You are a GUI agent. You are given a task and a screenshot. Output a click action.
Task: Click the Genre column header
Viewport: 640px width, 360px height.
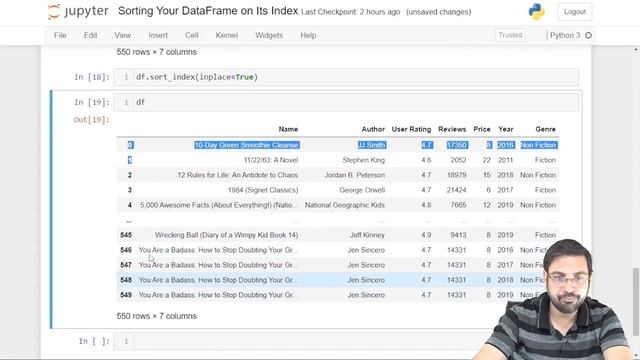(545, 129)
